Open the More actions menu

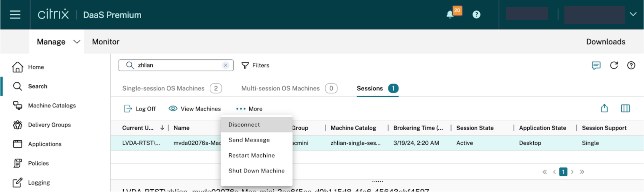point(249,109)
